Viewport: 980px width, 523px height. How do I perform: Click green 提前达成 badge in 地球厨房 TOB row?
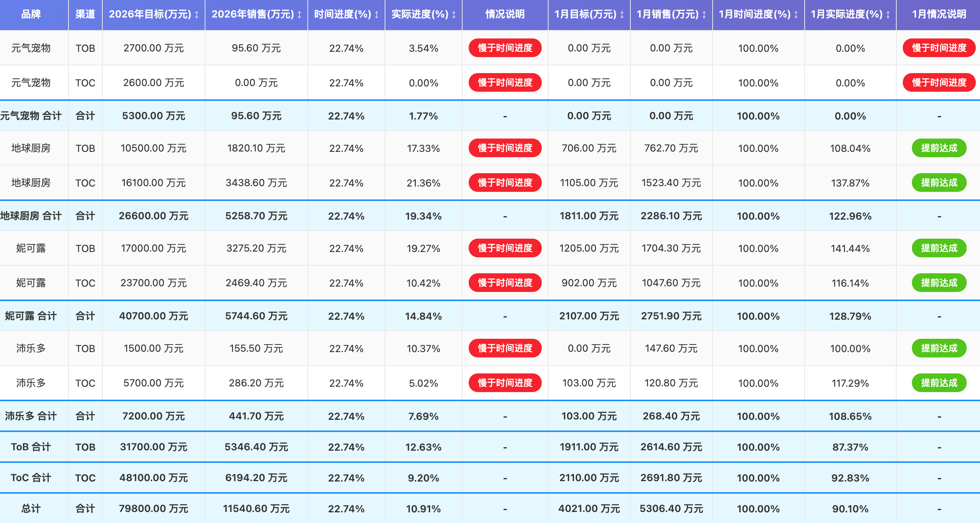coord(939,148)
